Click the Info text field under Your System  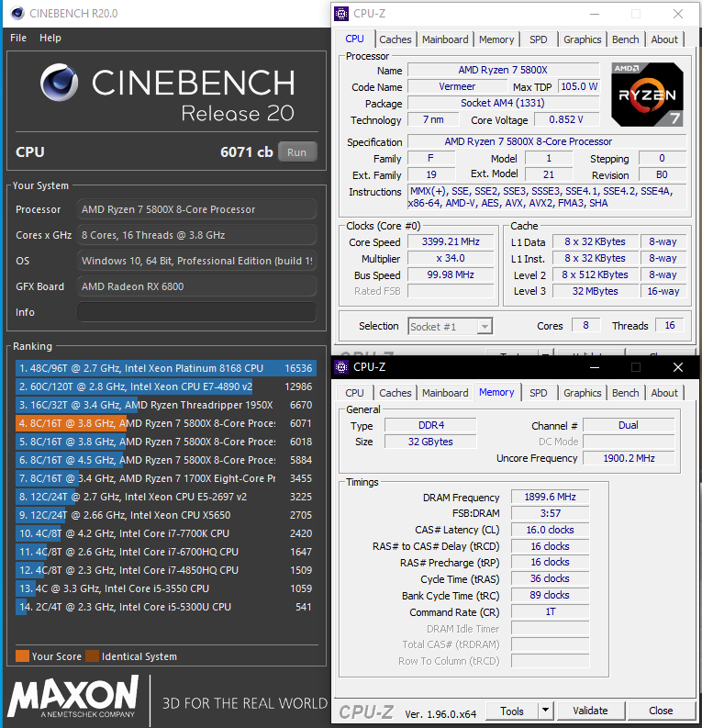click(196, 312)
